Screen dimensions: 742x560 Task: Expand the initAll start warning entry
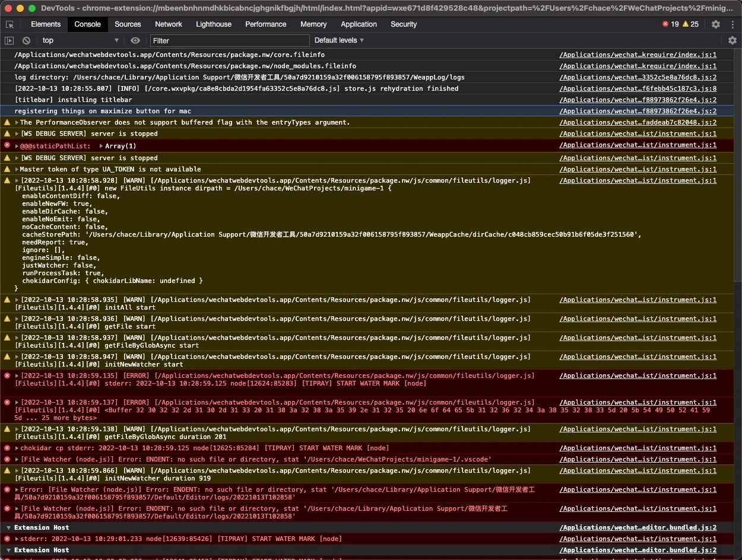(17, 300)
